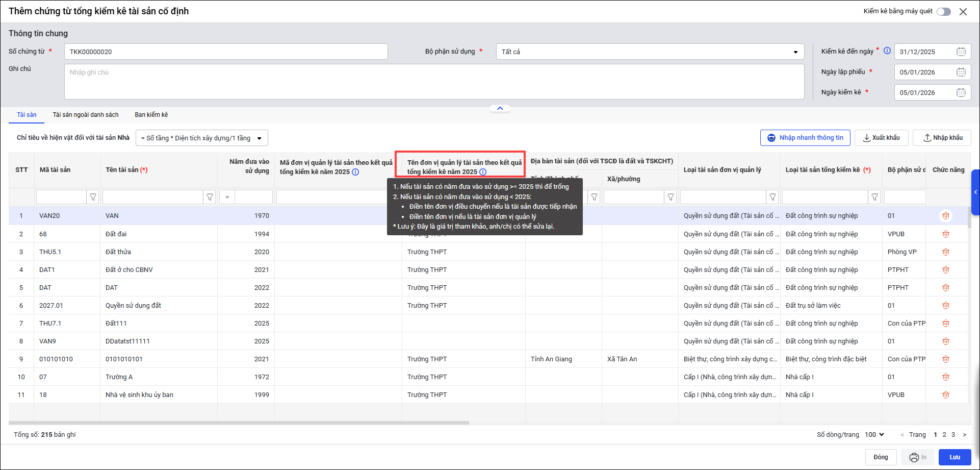Toggle Kiểm kê bằng máy quét switch
The image size is (980, 470).
click(943, 12)
